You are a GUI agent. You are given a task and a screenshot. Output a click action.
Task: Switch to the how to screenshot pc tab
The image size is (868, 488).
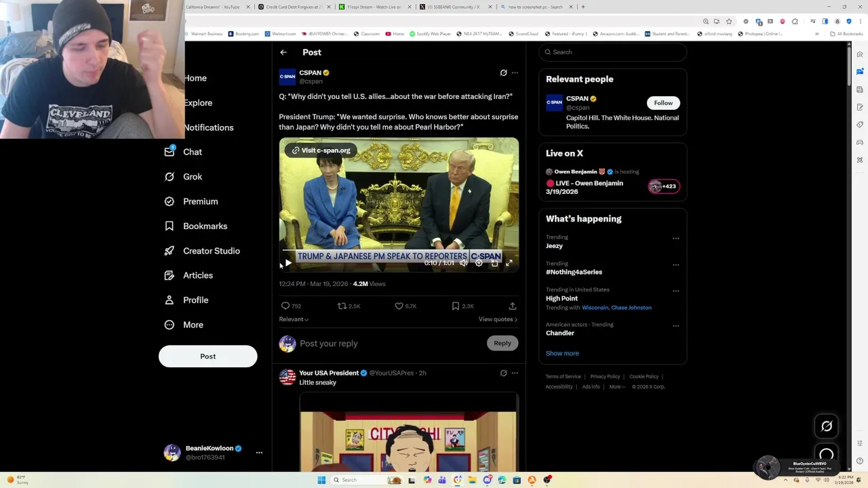click(x=536, y=7)
